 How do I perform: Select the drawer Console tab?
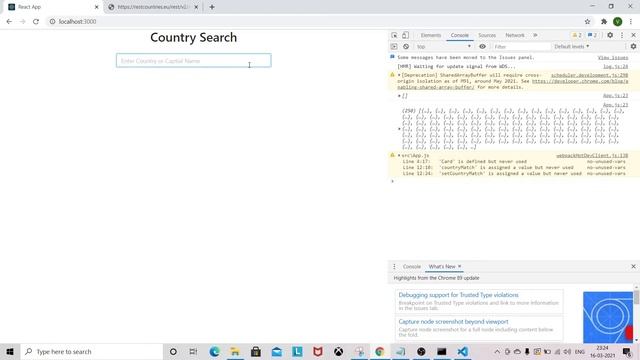click(411, 267)
